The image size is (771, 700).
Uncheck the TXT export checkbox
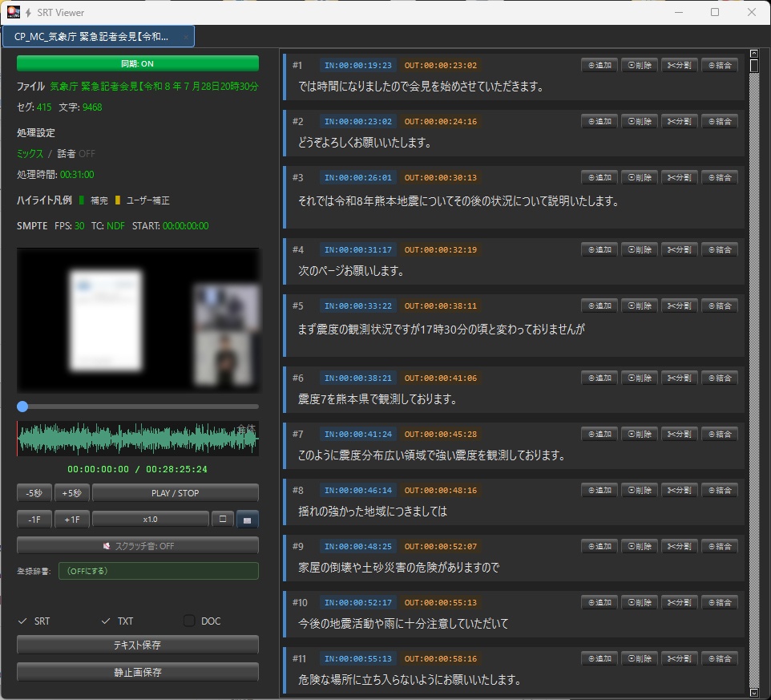(x=106, y=621)
